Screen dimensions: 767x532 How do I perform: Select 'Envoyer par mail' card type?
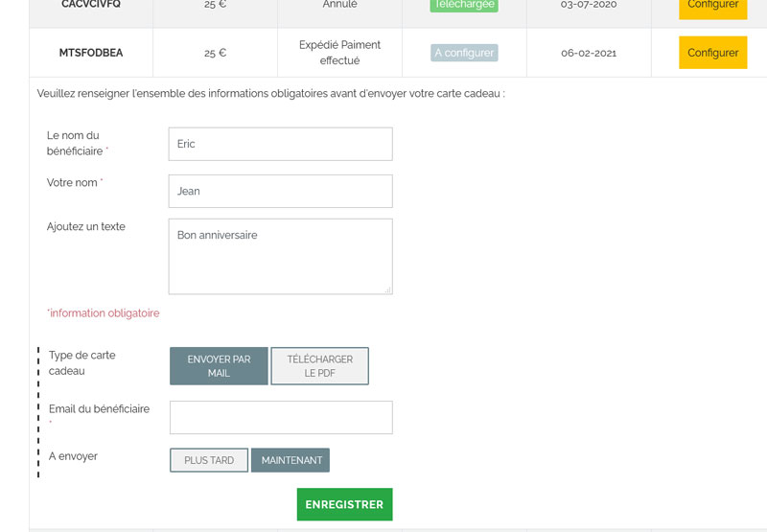[219, 366]
